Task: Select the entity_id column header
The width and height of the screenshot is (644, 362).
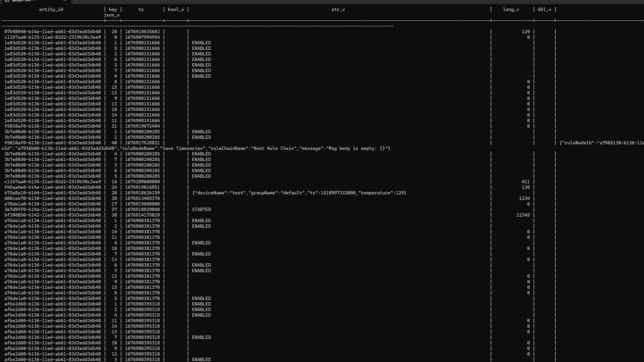Action: [x=51, y=9]
